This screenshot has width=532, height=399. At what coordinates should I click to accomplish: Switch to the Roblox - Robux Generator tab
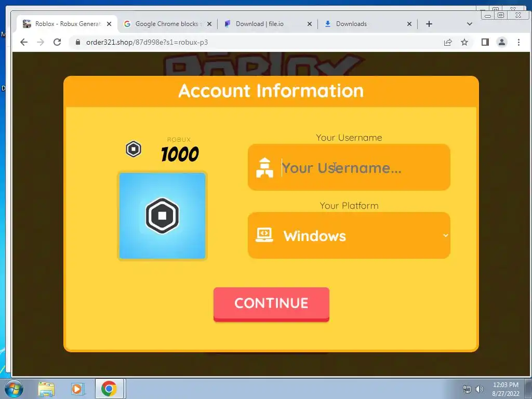67,24
